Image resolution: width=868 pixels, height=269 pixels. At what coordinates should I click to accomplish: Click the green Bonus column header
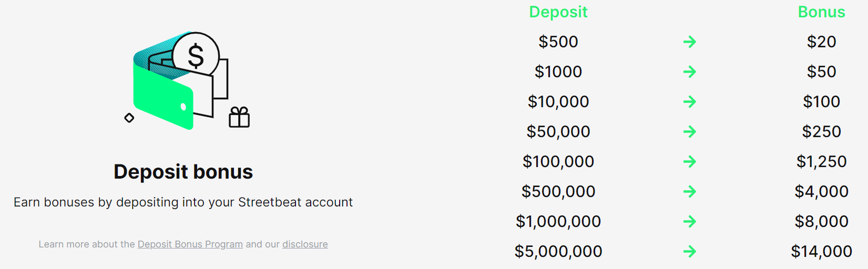[x=822, y=12]
